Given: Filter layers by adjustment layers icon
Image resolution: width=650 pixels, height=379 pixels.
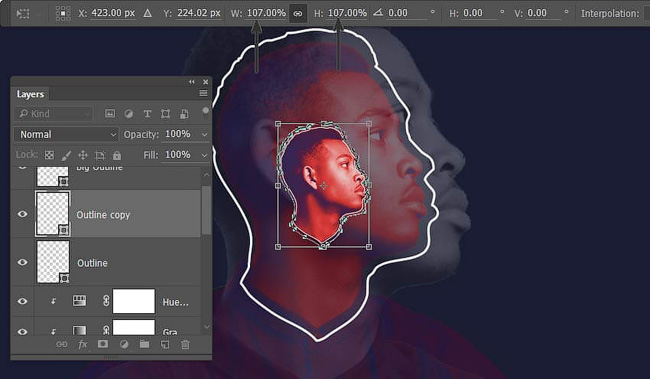Looking at the screenshot, I should pyautogui.click(x=129, y=114).
